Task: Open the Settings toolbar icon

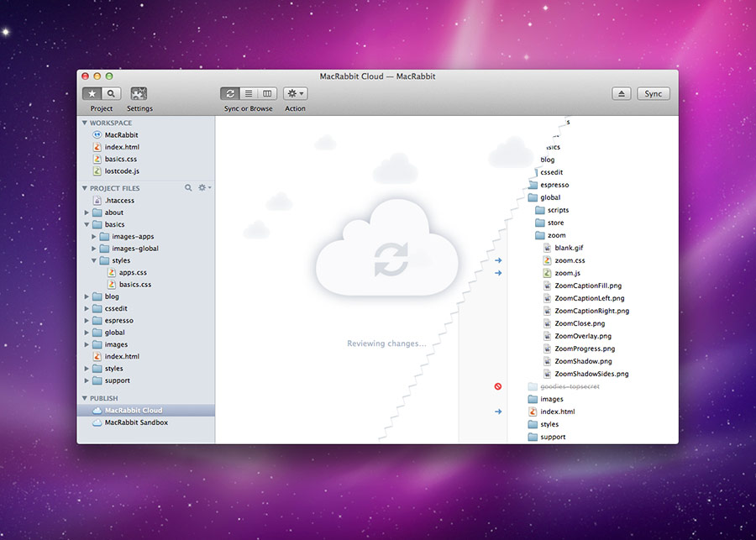Action: [139, 93]
